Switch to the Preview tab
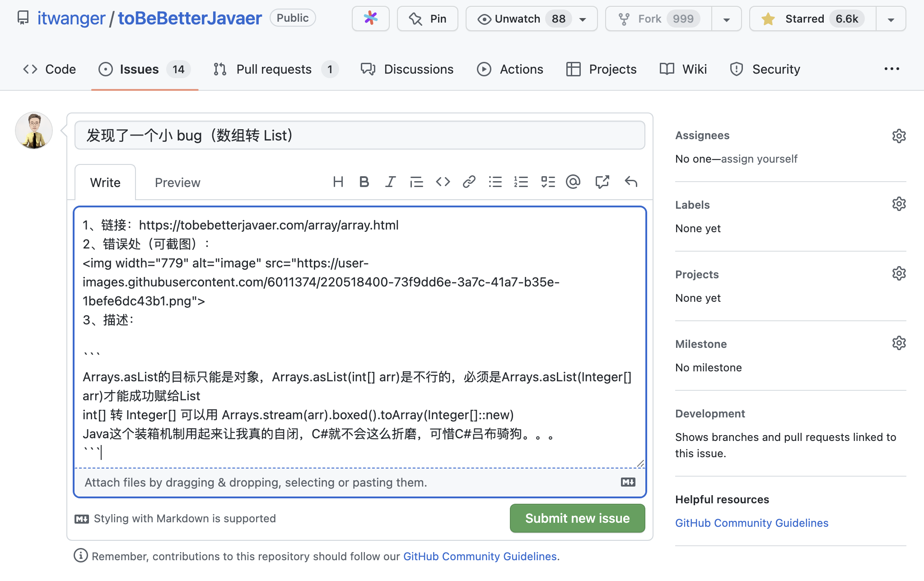924x581 pixels. click(x=177, y=183)
